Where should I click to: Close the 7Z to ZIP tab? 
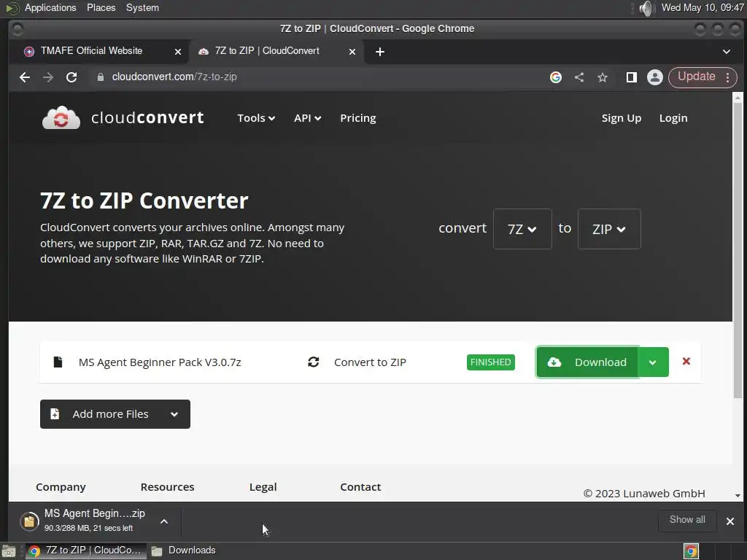[352, 52]
